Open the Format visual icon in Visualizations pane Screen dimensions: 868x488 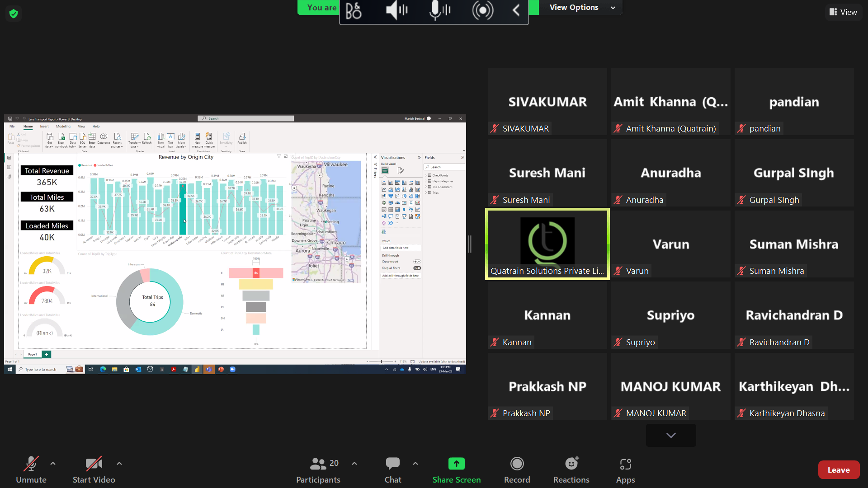click(x=401, y=170)
